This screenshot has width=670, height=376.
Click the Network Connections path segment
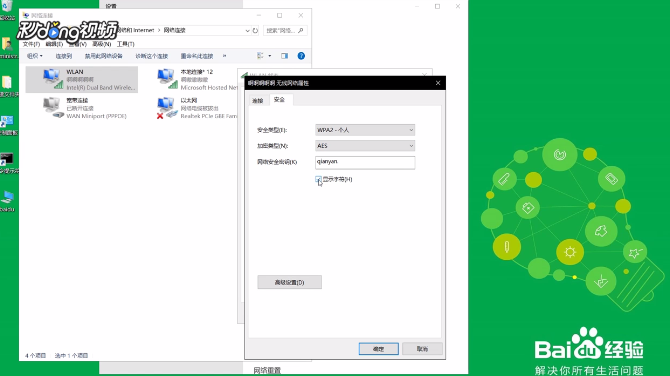(x=175, y=30)
